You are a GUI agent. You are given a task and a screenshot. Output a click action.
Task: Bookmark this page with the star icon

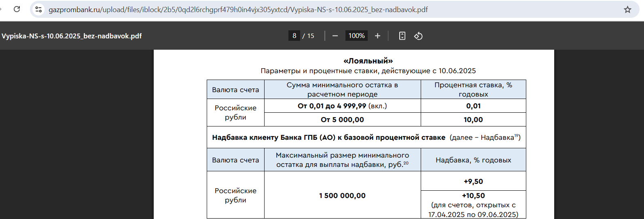pyautogui.click(x=627, y=9)
